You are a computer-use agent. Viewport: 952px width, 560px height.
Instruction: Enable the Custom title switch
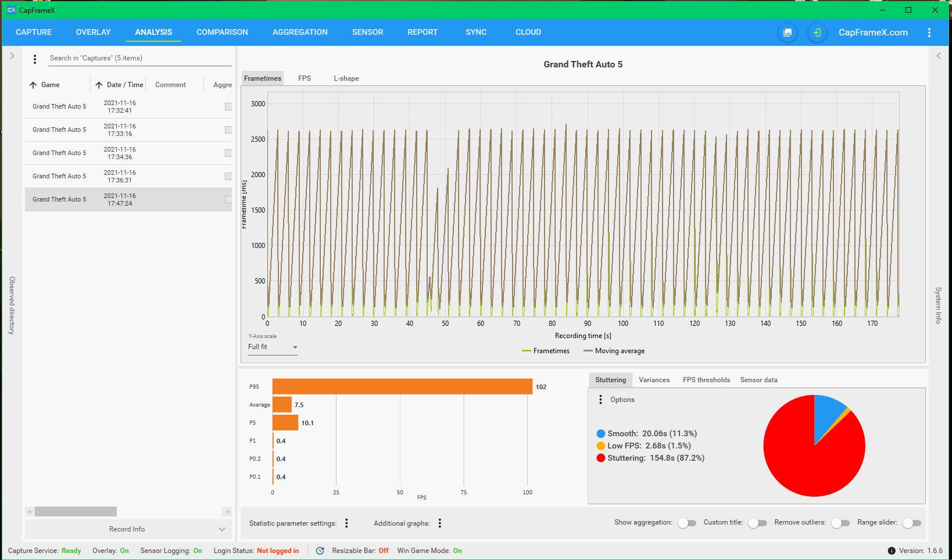pos(757,523)
